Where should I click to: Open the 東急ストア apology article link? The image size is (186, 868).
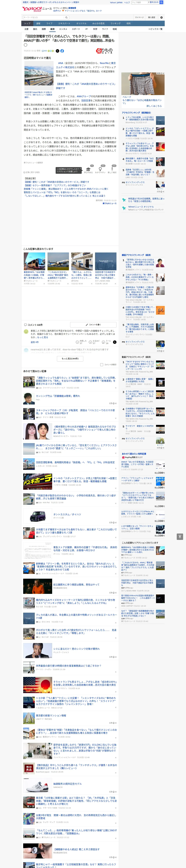click(x=85, y=549)
